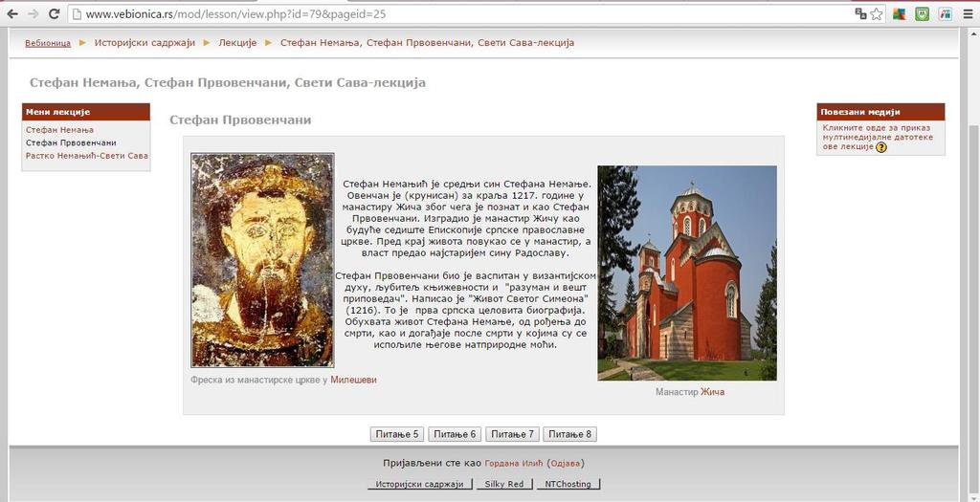This screenshot has height=502, width=980.
Task: Click the Silky Red footer button
Action: 503,484
